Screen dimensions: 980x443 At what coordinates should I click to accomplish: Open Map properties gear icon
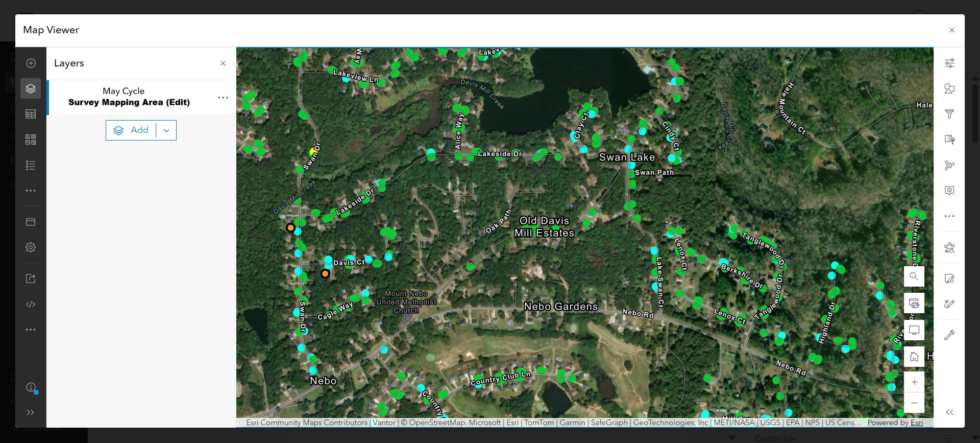(x=31, y=247)
